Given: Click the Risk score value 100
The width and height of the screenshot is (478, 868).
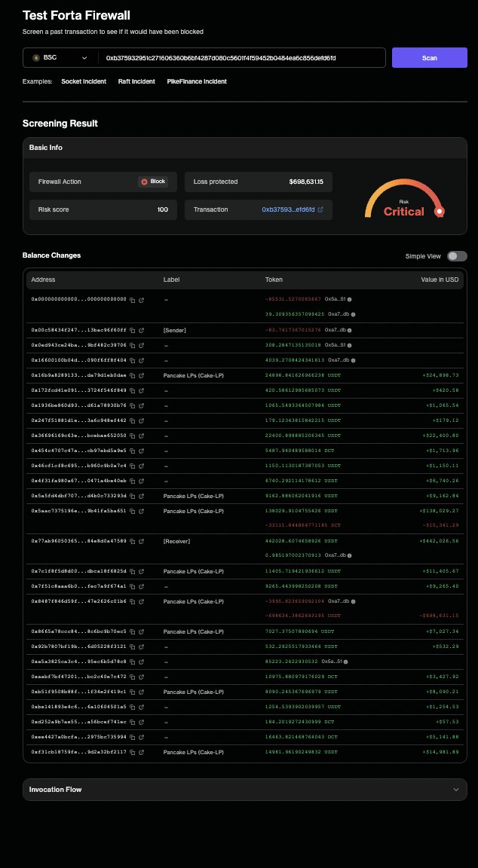Looking at the screenshot, I should click(x=162, y=209).
